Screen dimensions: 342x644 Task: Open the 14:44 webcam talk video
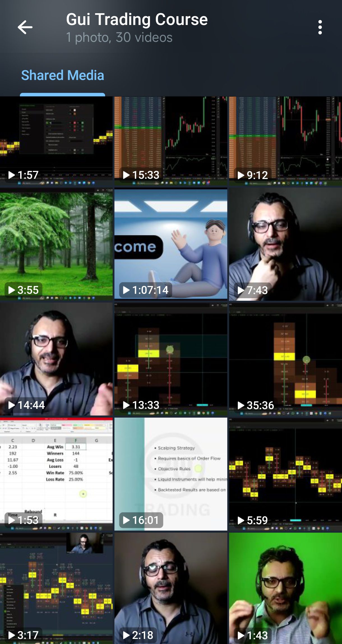56,359
